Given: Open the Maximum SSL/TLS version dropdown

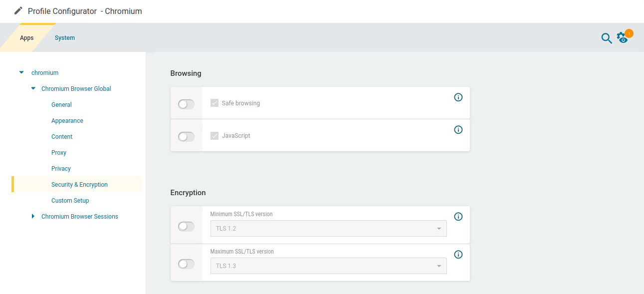Looking at the screenshot, I should click(328, 266).
